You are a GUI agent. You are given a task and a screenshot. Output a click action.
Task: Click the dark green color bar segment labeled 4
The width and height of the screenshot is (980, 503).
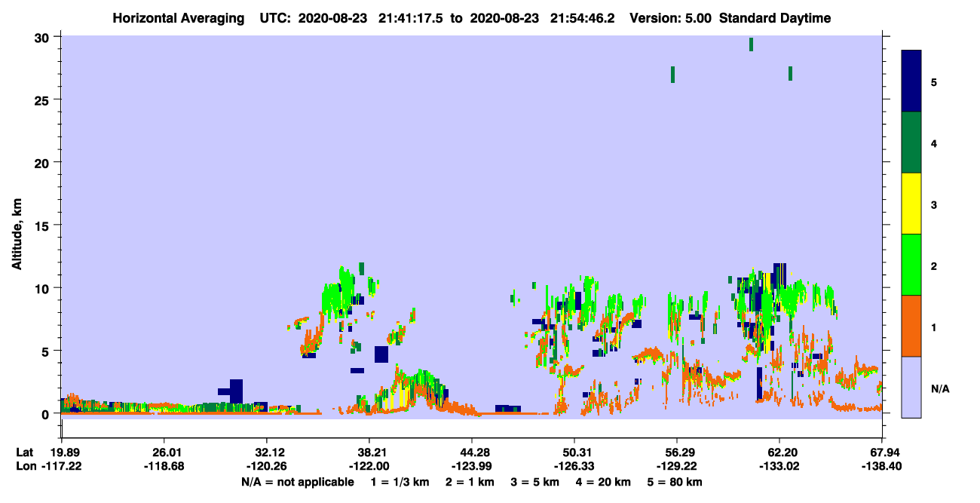coord(911,143)
